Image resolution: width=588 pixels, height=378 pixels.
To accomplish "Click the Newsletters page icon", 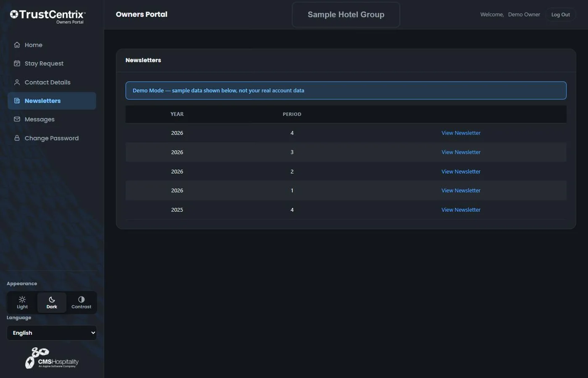I will pyautogui.click(x=17, y=101).
